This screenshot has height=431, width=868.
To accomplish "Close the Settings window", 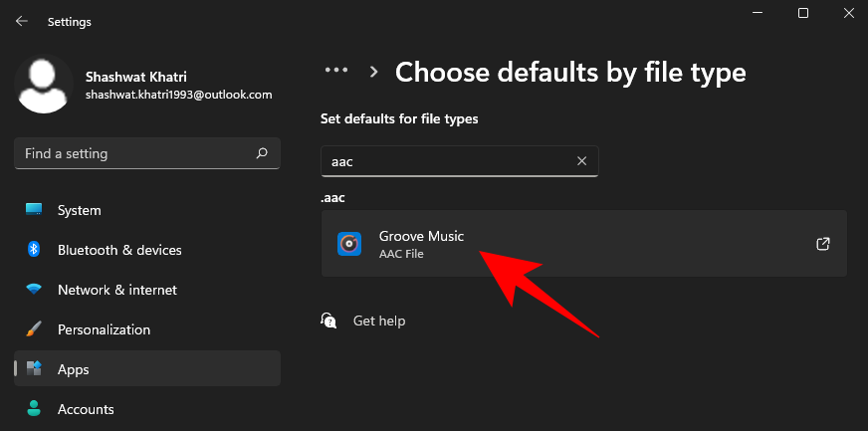I will click(x=848, y=13).
